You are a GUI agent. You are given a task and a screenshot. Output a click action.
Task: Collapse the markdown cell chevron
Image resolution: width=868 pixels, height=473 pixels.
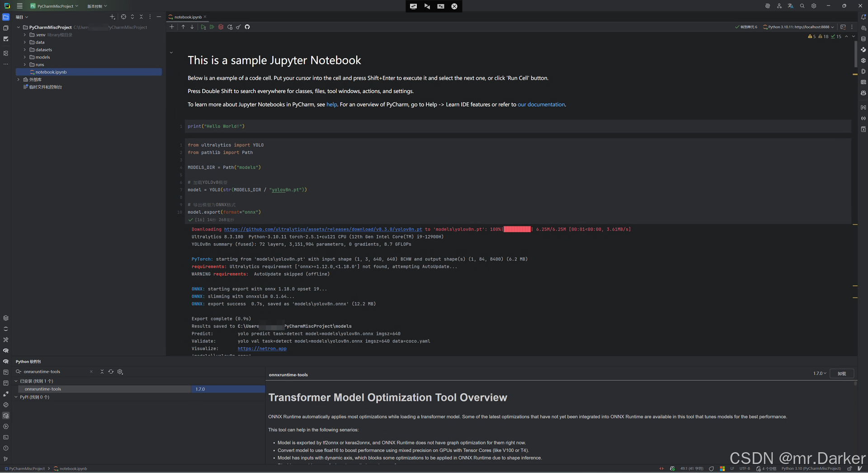171,53
